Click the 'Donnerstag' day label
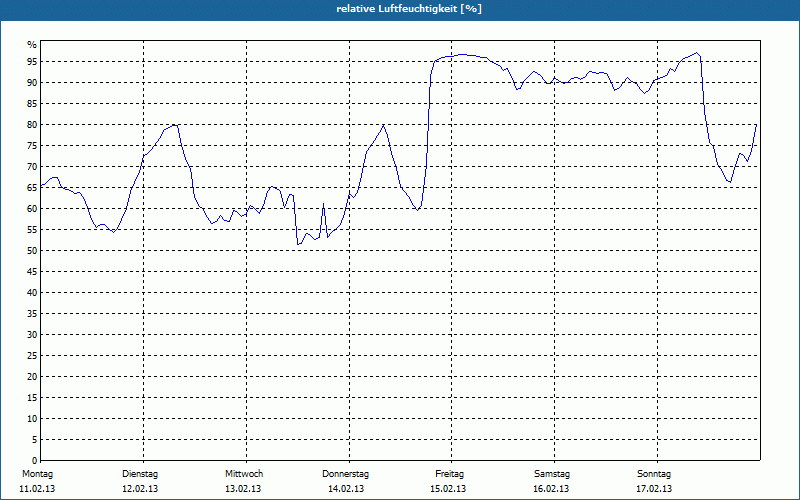 pyautogui.click(x=345, y=474)
